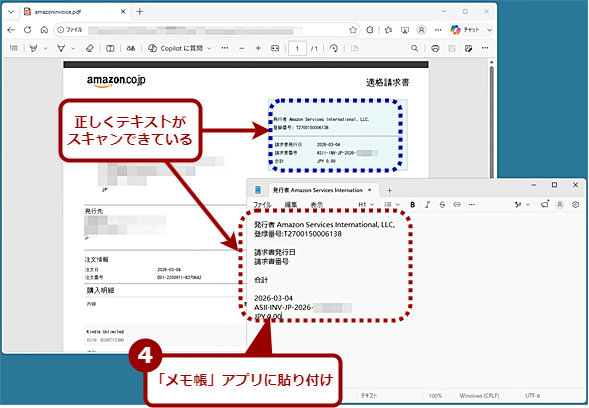Open Notepad ファイル menu

point(262,204)
